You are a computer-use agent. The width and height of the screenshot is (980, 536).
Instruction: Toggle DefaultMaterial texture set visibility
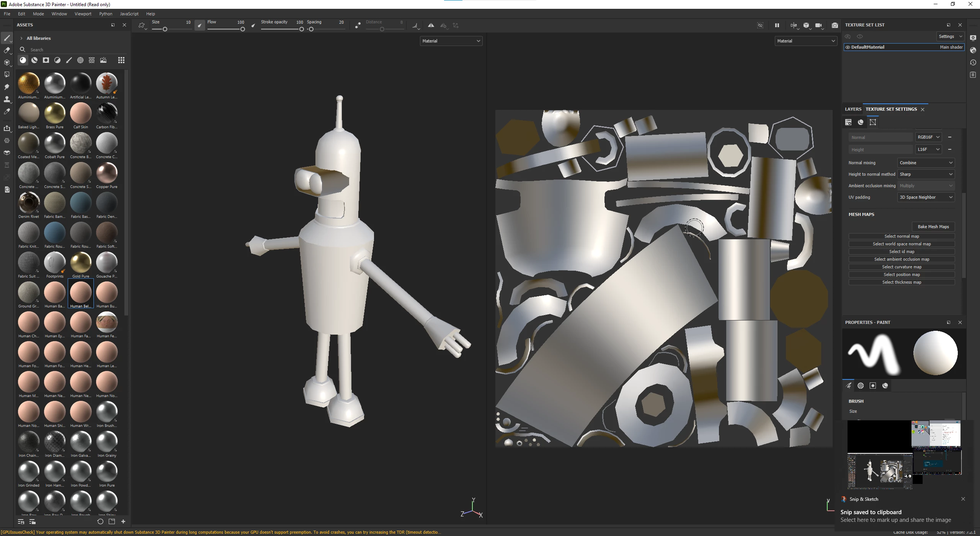tap(848, 47)
